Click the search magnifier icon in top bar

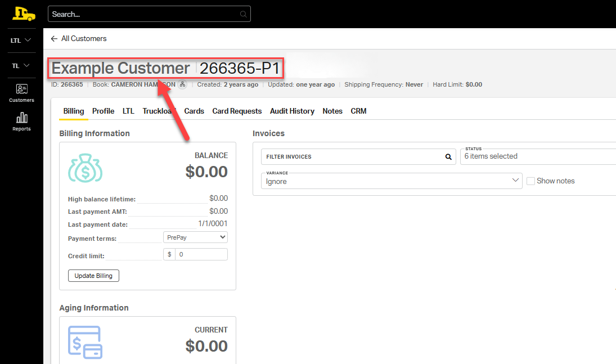243,14
